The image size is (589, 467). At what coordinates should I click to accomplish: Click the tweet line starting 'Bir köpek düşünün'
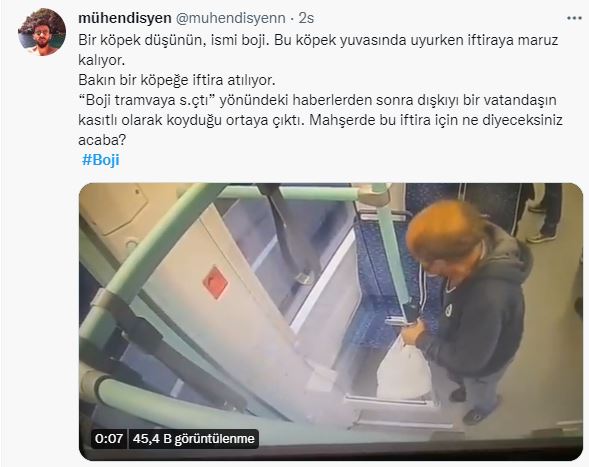click(318, 40)
